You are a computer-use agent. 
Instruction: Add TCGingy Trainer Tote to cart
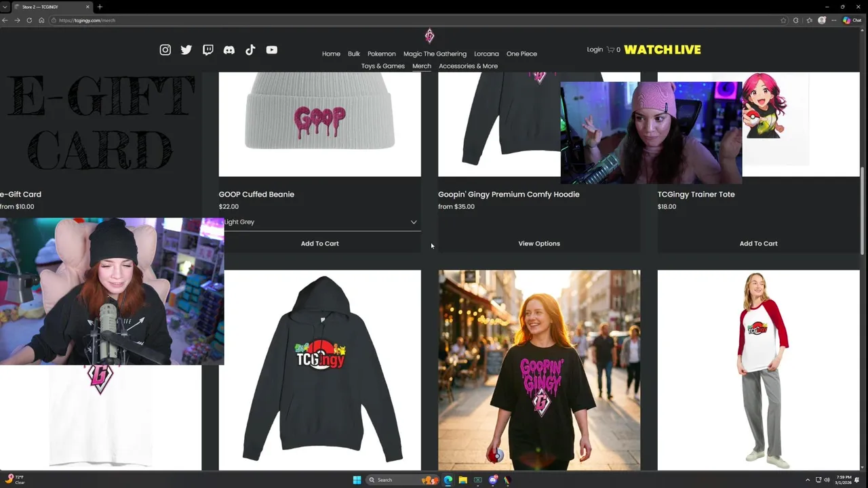[x=758, y=243]
